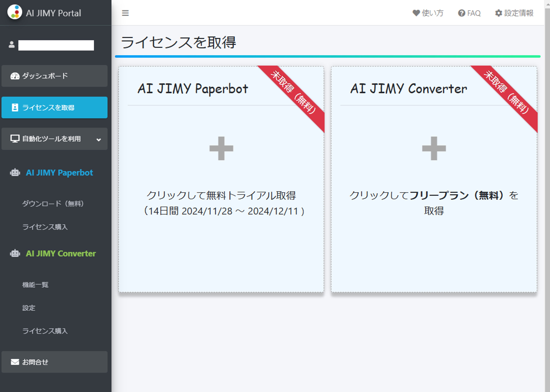This screenshot has width=550, height=392.
Task: Click the monitor icon beside 自動化ツールを利用
Action: pos(15,139)
